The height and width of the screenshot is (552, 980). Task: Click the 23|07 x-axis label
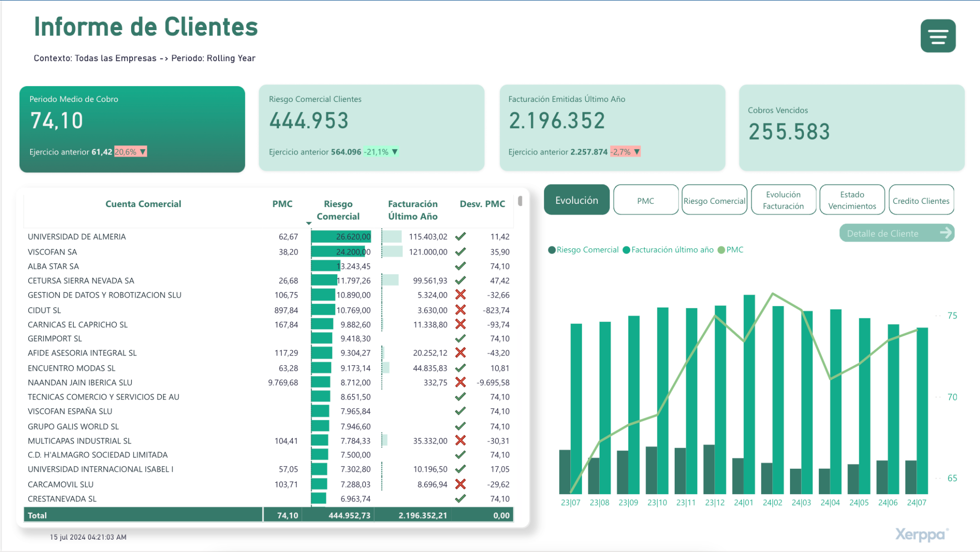tap(570, 502)
